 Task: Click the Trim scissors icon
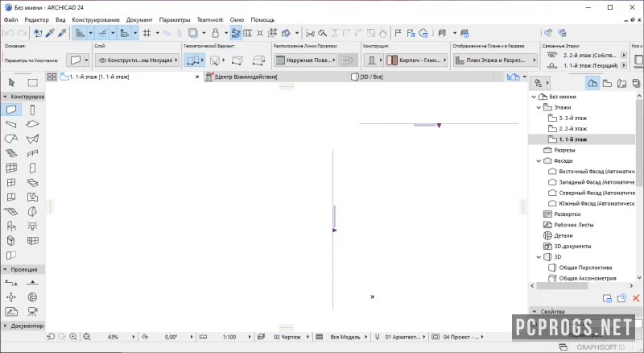pos(311,33)
